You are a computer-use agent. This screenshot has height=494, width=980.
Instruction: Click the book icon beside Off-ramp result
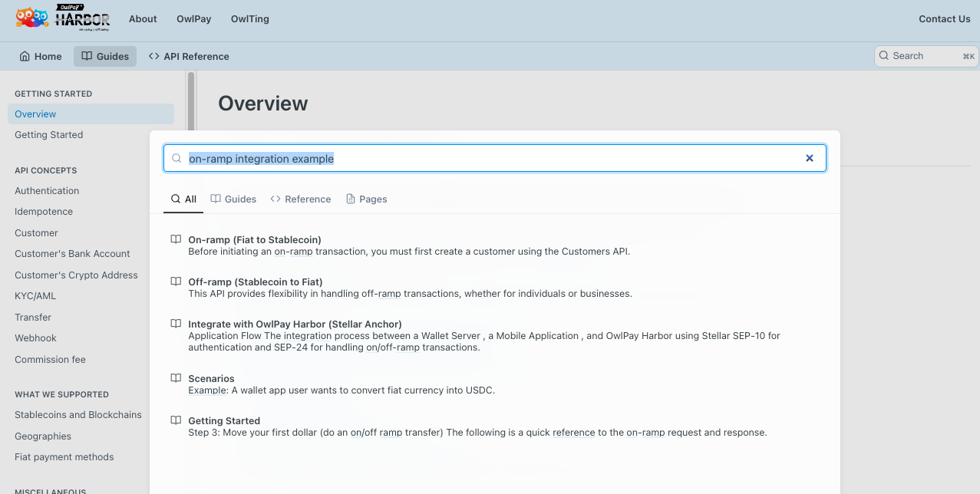[x=176, y=282]
